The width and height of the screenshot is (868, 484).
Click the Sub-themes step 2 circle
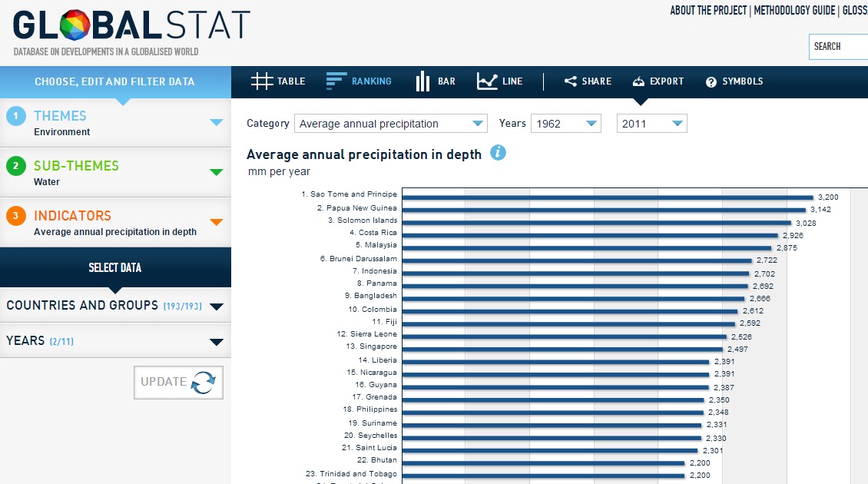16,166
